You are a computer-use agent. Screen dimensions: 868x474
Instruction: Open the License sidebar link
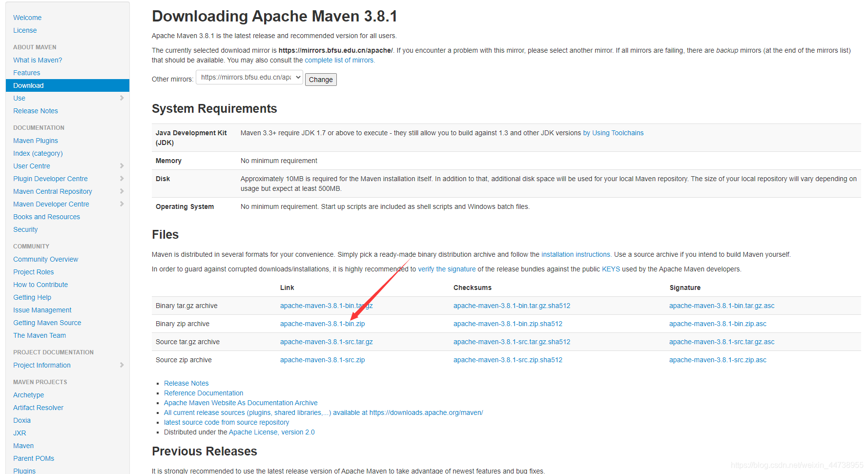click(x=25, y=30)
